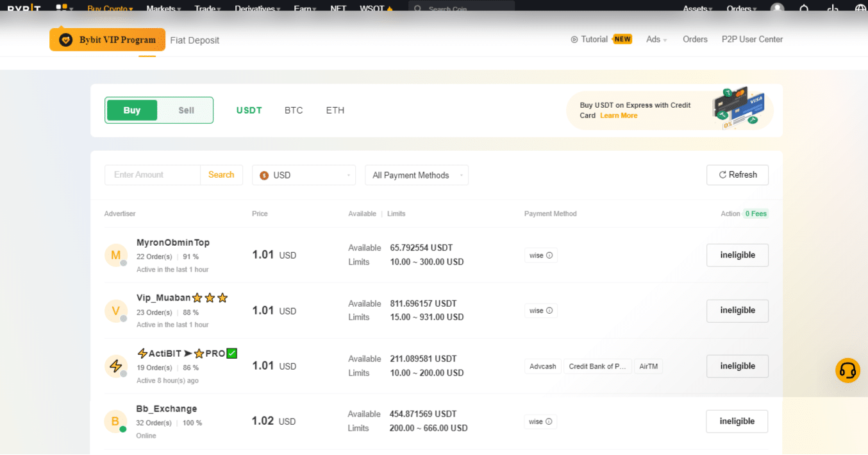Open P2P User Center
The image size is (868, 455).
[752, 39]
